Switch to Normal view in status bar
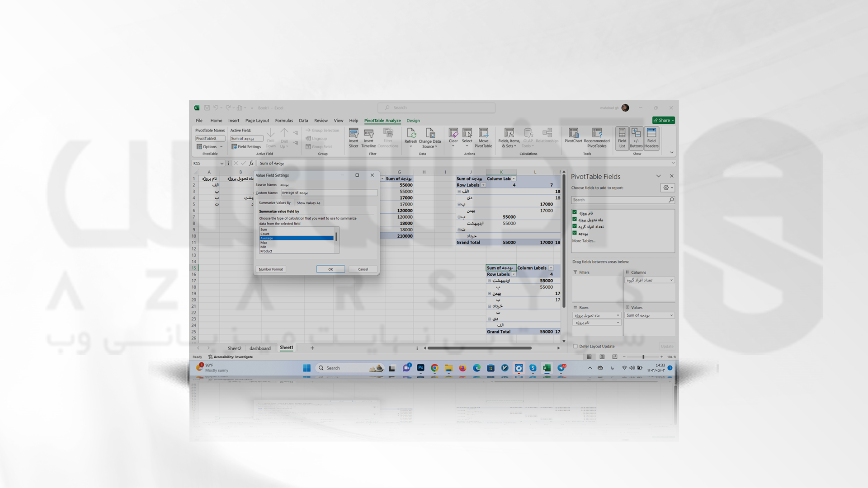 pos(589,357)
